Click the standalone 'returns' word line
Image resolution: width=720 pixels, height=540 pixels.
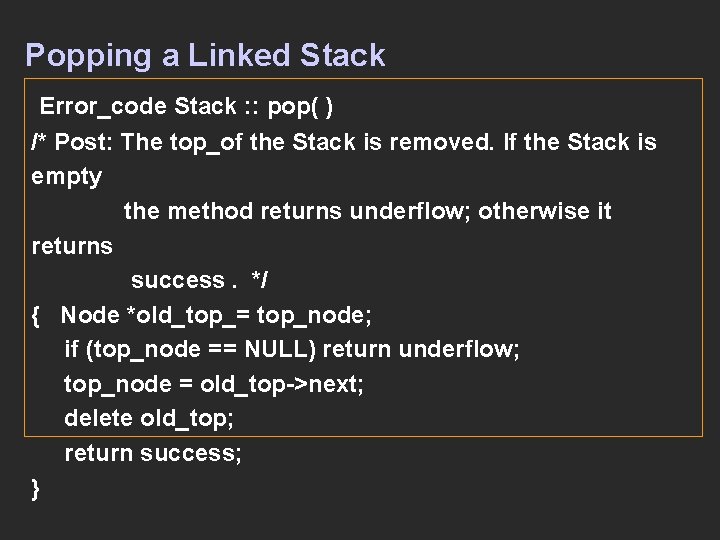click(x=72, y=245)
